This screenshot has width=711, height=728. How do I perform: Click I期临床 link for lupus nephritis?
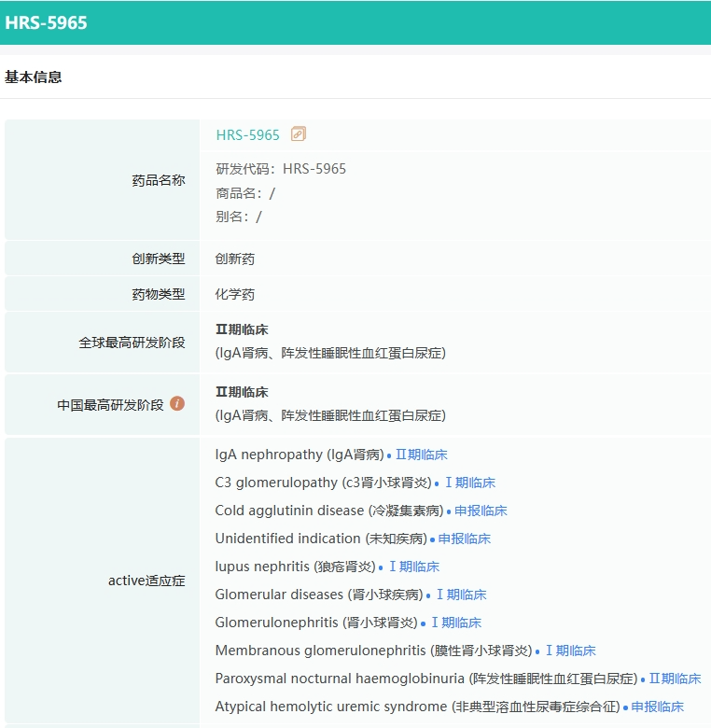[413, 567]
